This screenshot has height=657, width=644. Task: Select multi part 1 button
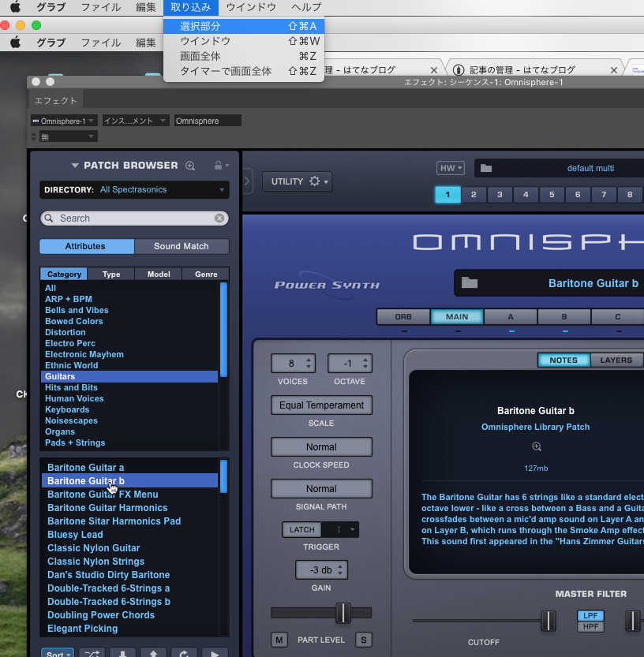(x=447, y=194)
